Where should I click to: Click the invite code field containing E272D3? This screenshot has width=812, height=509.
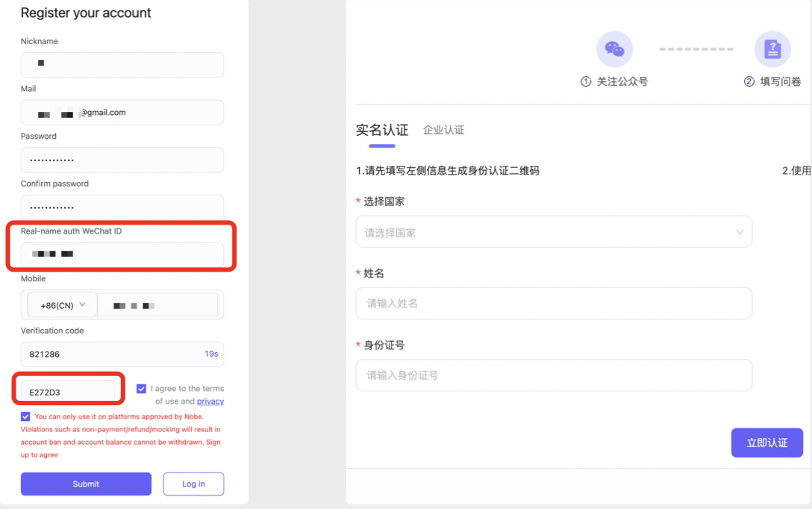[x=69, y=392]
